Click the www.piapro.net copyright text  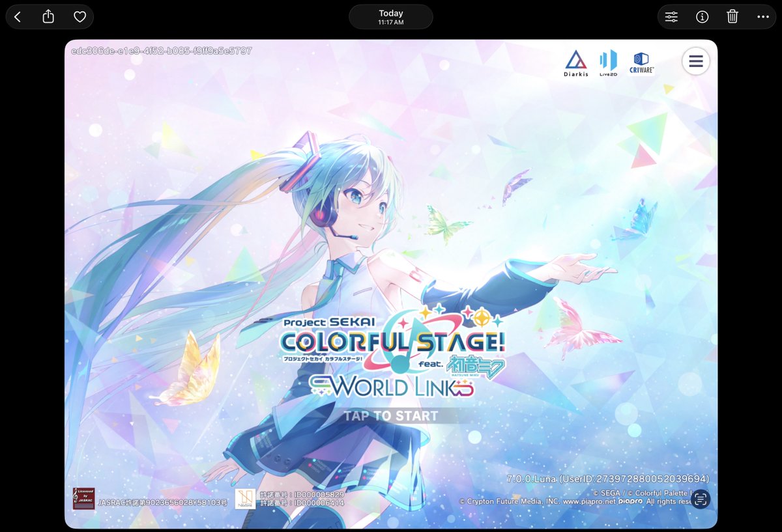588,502
